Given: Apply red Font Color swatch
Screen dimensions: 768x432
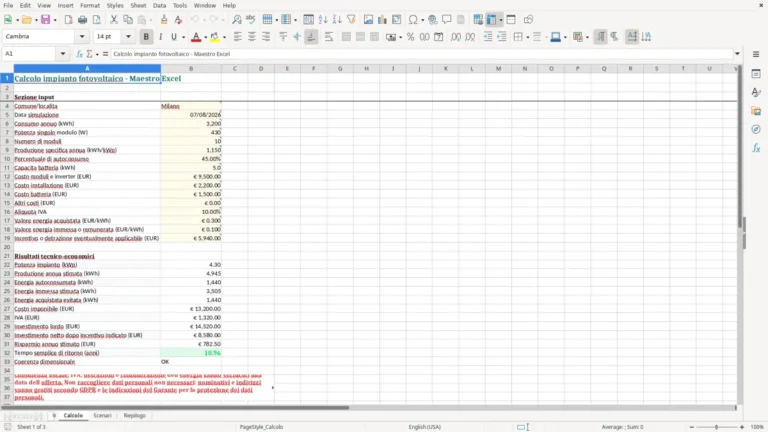Looking at the screenshot, I should coord(196,37).
